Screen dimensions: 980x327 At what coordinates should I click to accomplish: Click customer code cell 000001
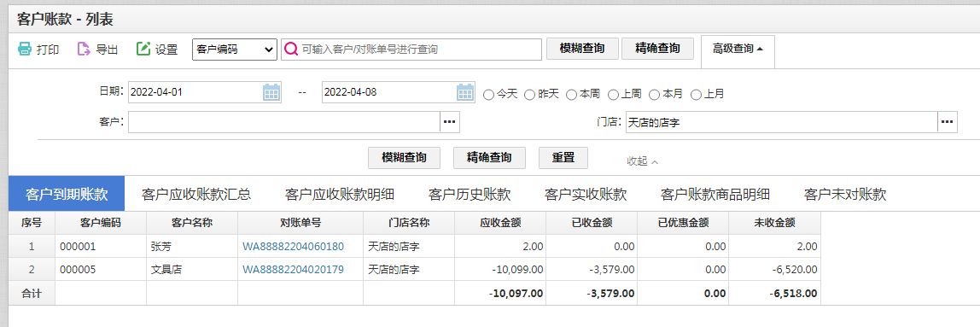pos(101,247)
